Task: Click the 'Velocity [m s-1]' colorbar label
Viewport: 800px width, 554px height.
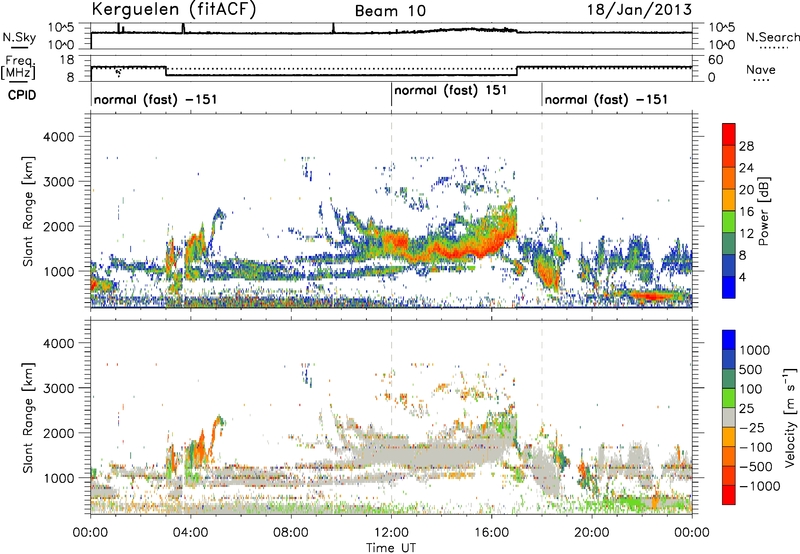Action: click(x=790, y=417)
